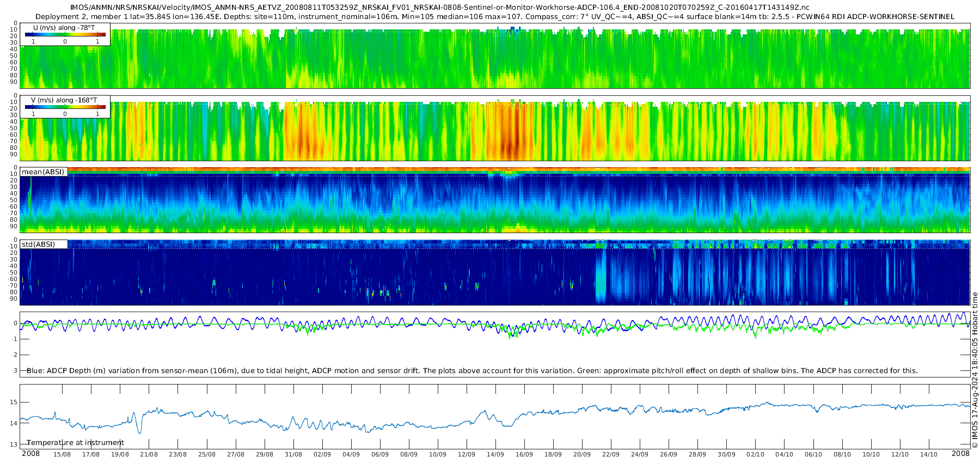
Task: Click the 20/09 date tick label
Action: 581,454
